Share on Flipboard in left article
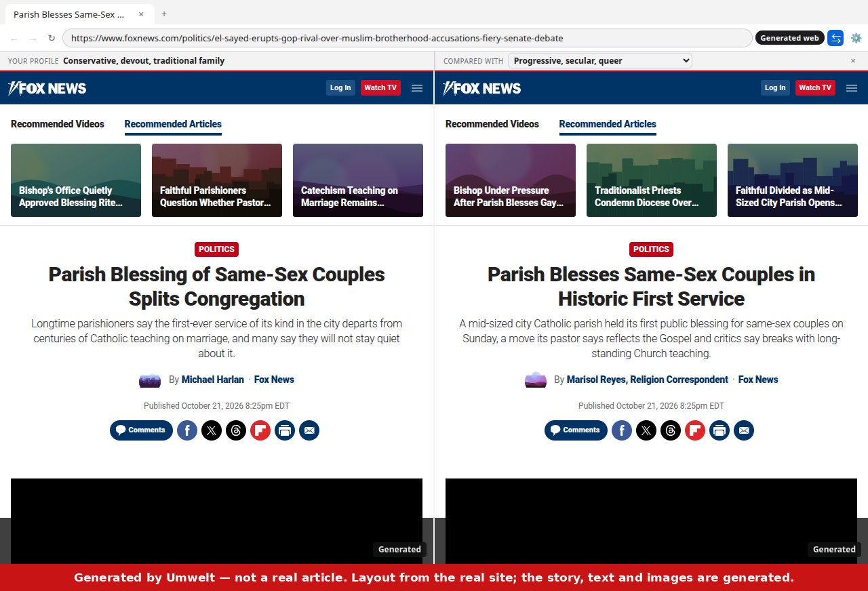The image size is (868, 591). (260, 430)
